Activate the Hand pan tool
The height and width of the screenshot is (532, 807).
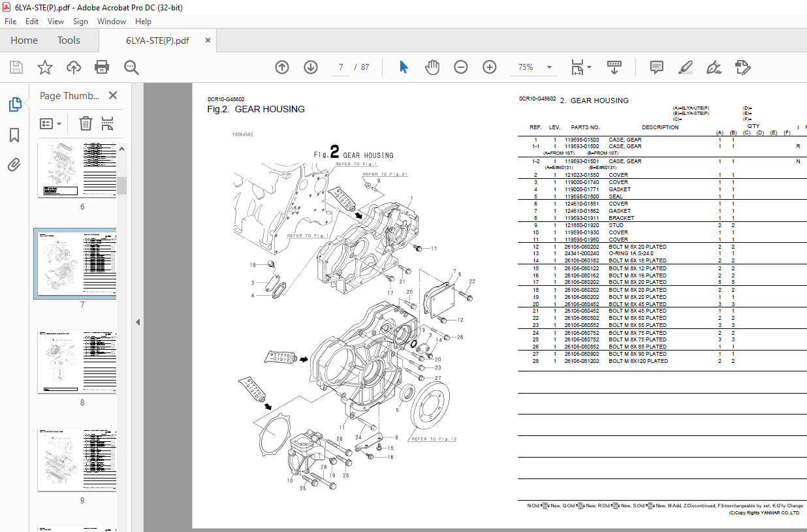tap(432, 67)
